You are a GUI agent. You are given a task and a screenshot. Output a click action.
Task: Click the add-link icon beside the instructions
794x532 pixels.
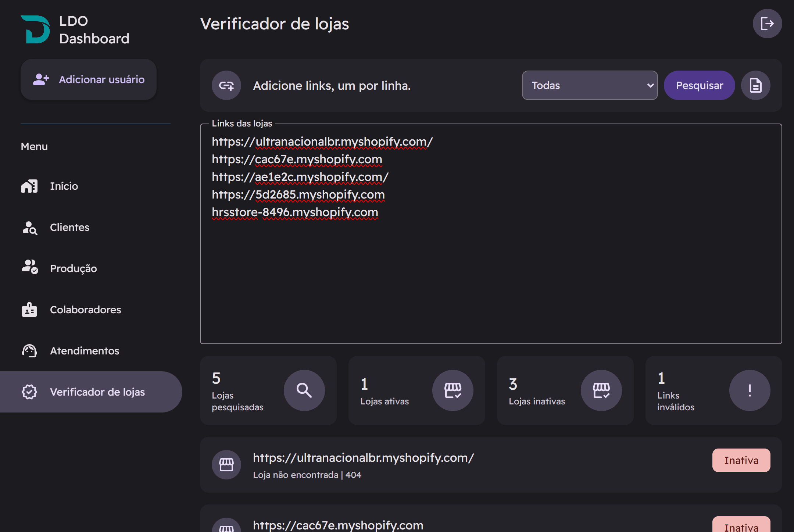pyautogui.click(x=226, y=85)
